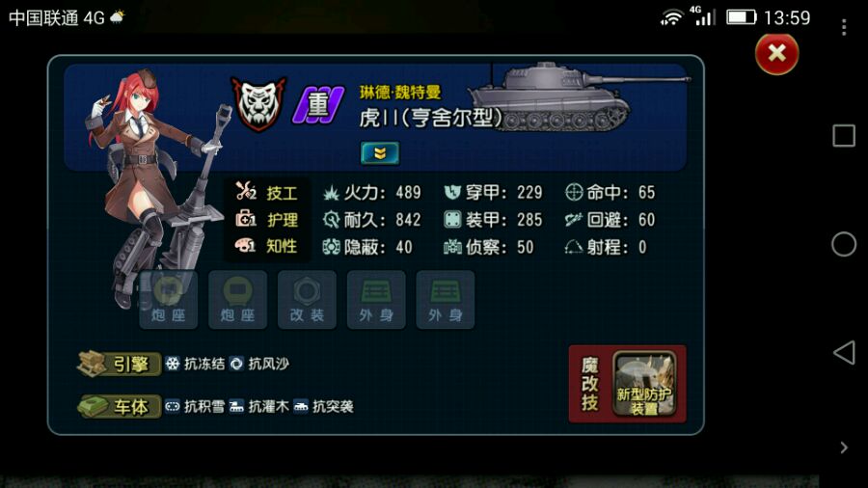Viewport: 868px width, 488px height.
Task: Tap the 知性 trait entry
Action: [267, 246]
